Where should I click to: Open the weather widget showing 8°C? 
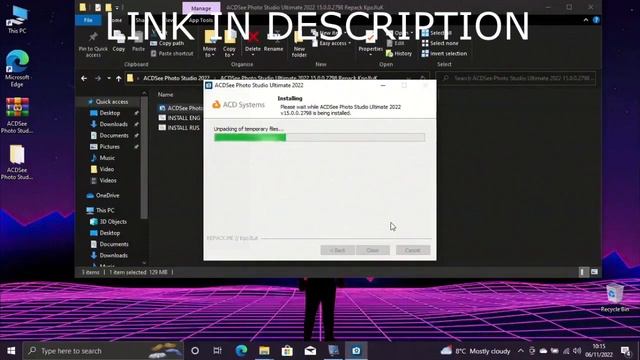tap(475, 351)
